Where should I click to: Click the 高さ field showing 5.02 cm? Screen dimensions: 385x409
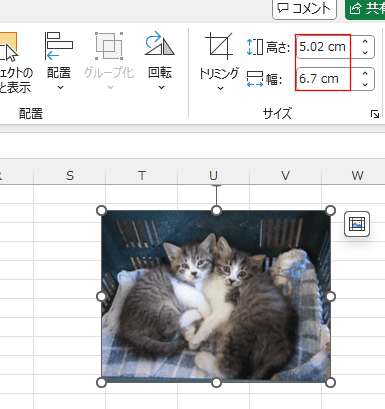coord(327,47)
